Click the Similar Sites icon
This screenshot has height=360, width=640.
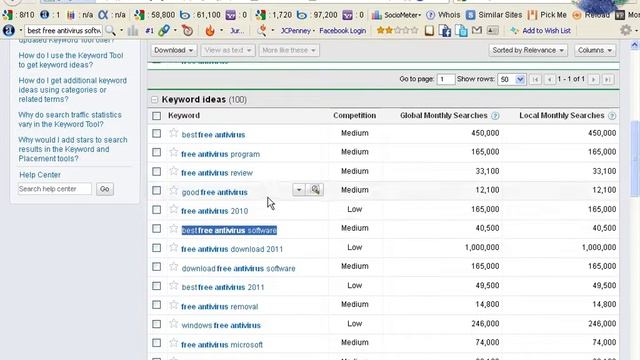pyautogui.click(x=471, y=15)
